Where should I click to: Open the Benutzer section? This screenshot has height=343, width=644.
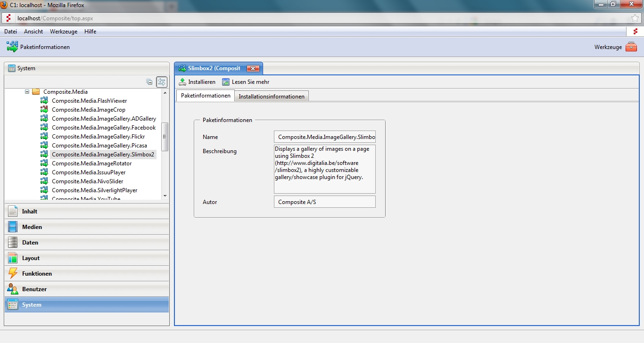pos(34,289)
